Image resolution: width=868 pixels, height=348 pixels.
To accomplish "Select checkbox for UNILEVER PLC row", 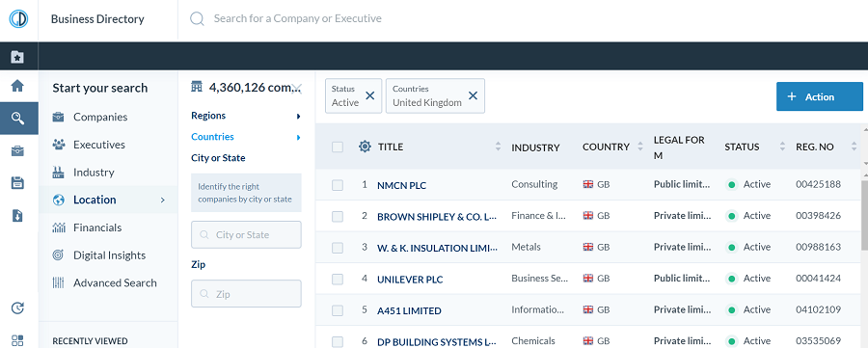I will point(338,280).
